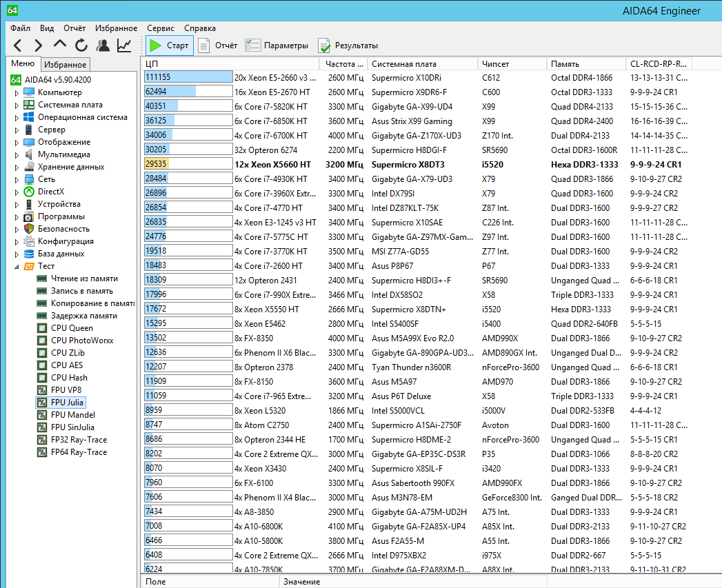Click the Refresh toolbar icon
This screenshot has height=588, width=722.
81,45
